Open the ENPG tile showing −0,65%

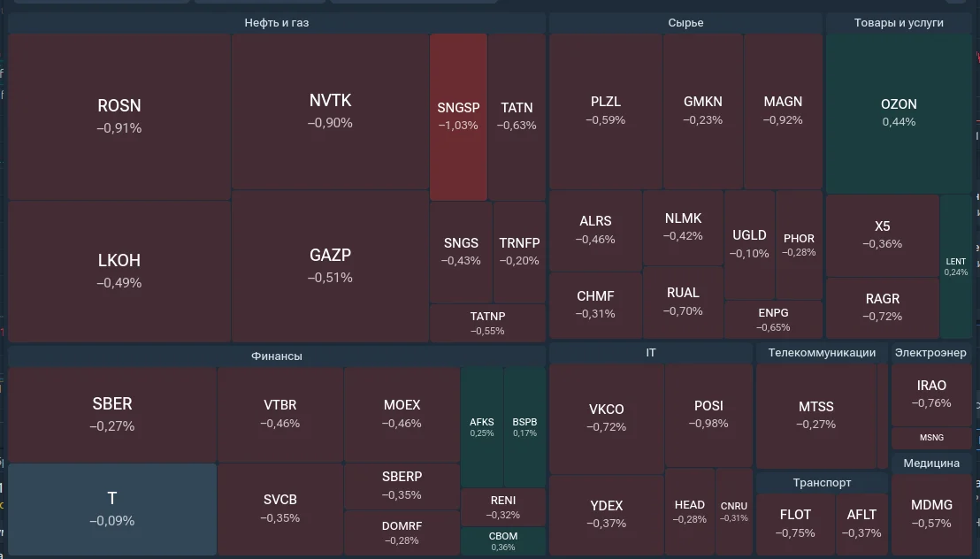(x=774, y=319)
